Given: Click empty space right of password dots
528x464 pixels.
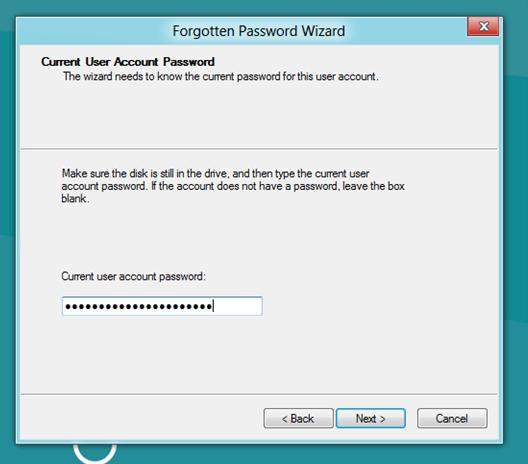Looking at the screenshot, I should (x=237, y=306).
